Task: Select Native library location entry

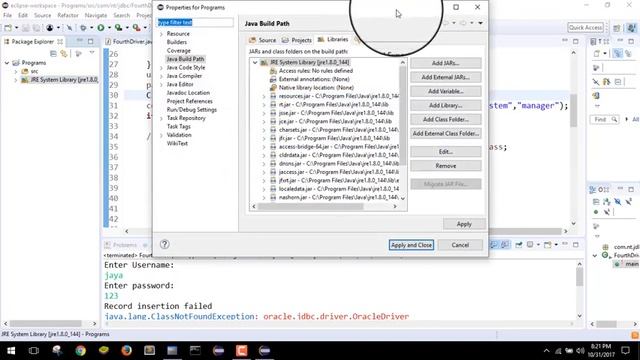Action: click(x=312, y=88)
